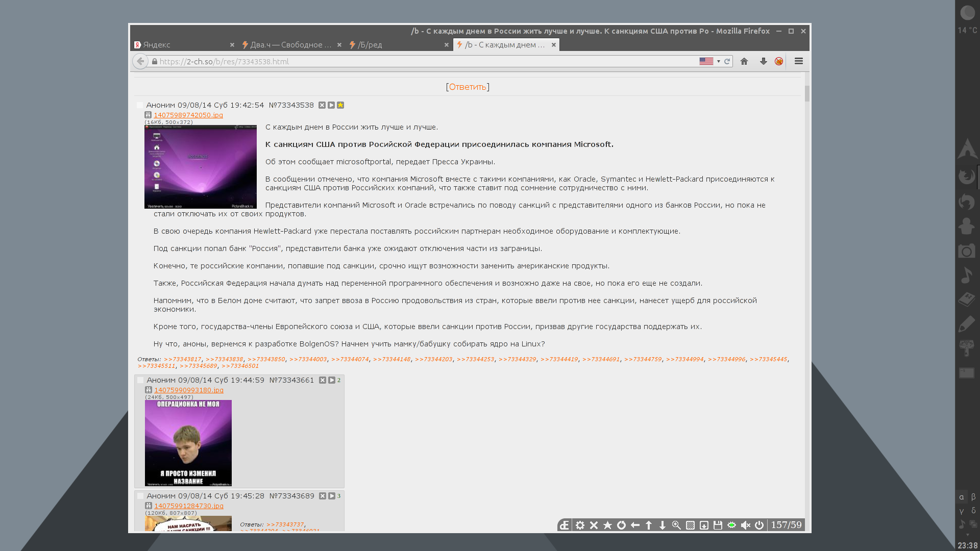Tick the checkbox of post №73343689

coord(140,496)
